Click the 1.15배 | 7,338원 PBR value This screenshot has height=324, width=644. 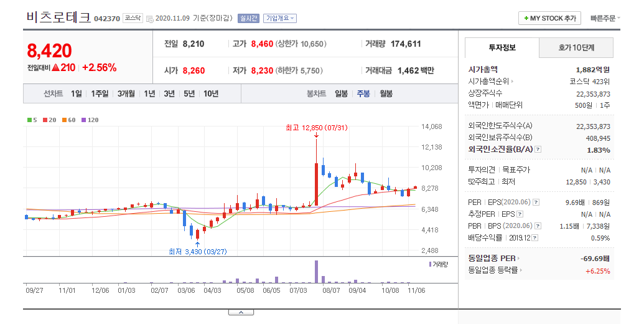(585, 226)
